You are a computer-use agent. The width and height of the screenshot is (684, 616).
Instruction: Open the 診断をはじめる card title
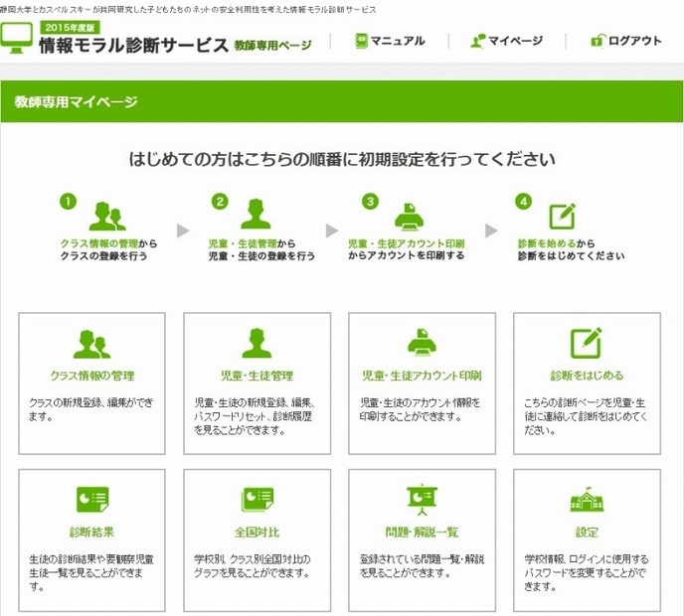(587, 376)
